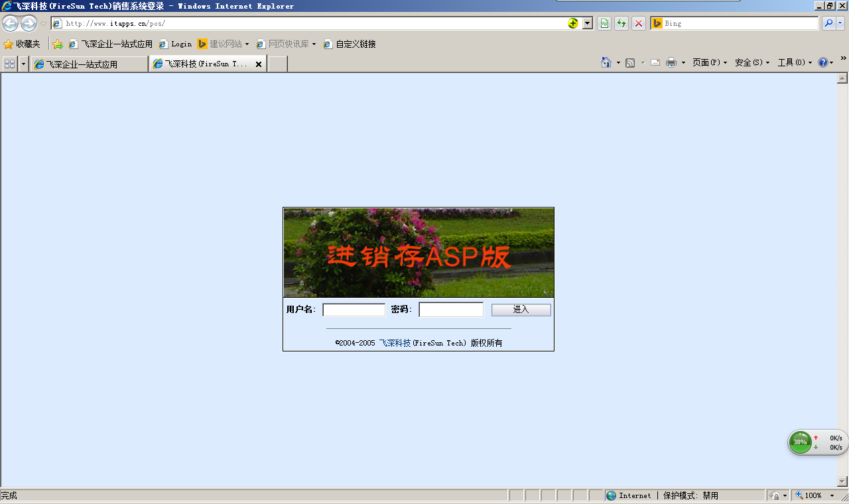Click the add to favorites bar star icon
The width and height of the screenshot is (849, 504).
click(58, 44)
